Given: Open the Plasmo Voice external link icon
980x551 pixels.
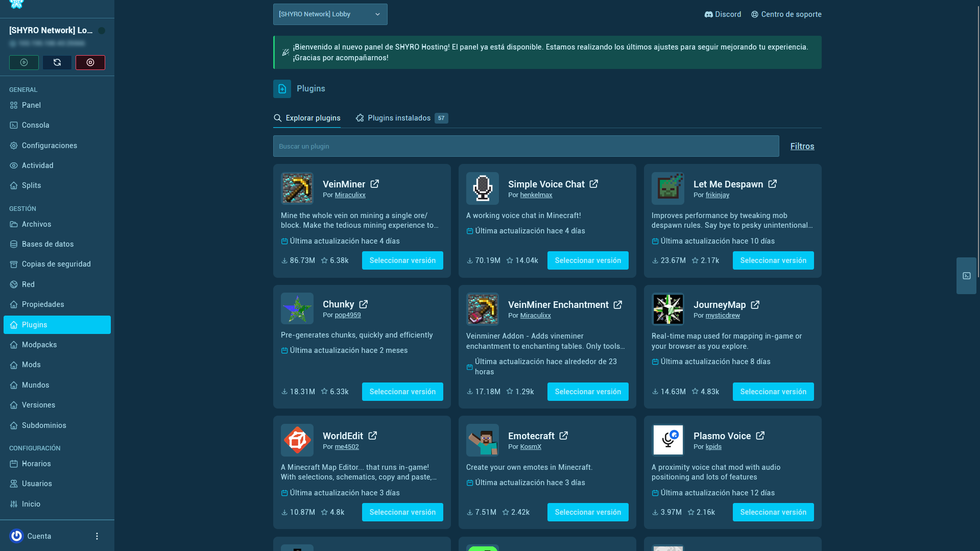Looking at the screenshot, I should [760, 436].
